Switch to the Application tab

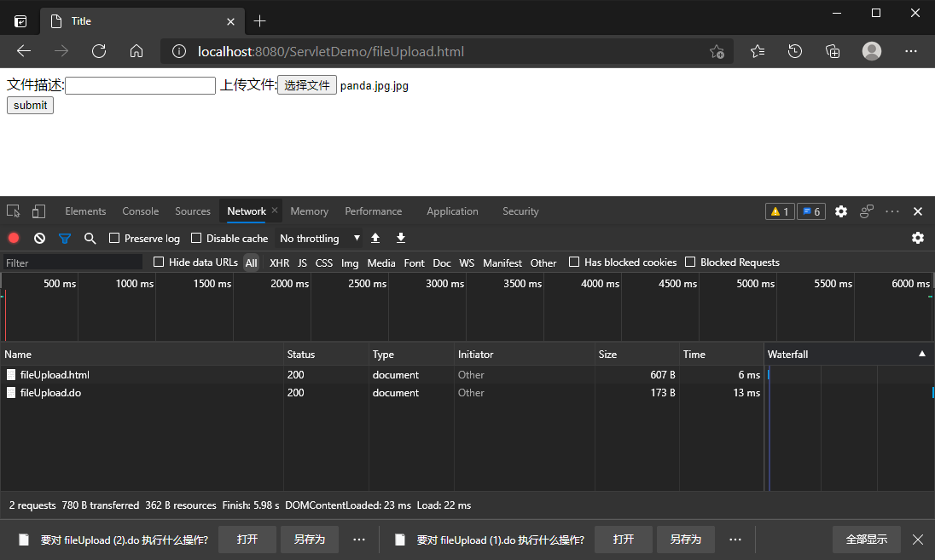[452, 211]
